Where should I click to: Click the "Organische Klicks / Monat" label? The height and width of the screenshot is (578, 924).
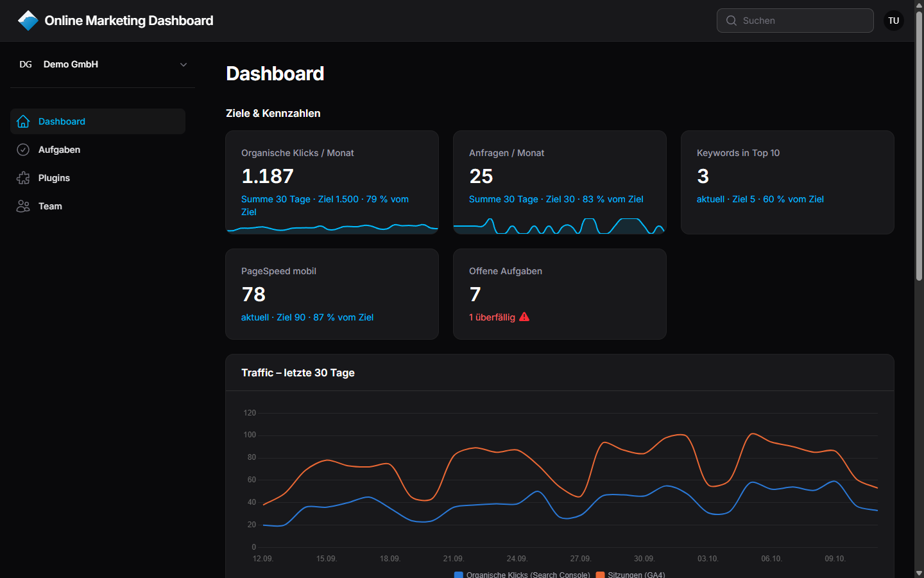pos(298,153)
